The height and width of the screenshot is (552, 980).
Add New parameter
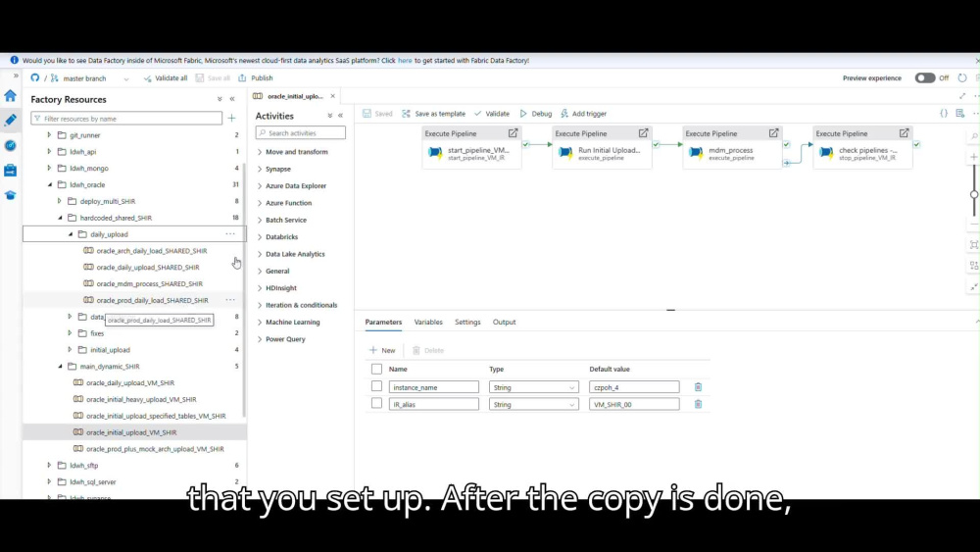pyautogui.click(x=382, y=350)
